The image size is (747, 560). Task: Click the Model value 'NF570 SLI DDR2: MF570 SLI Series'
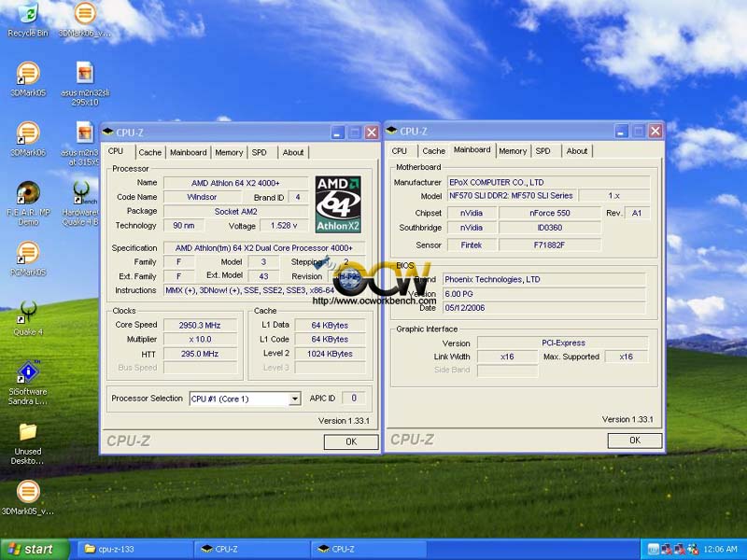tap(513, 196)
